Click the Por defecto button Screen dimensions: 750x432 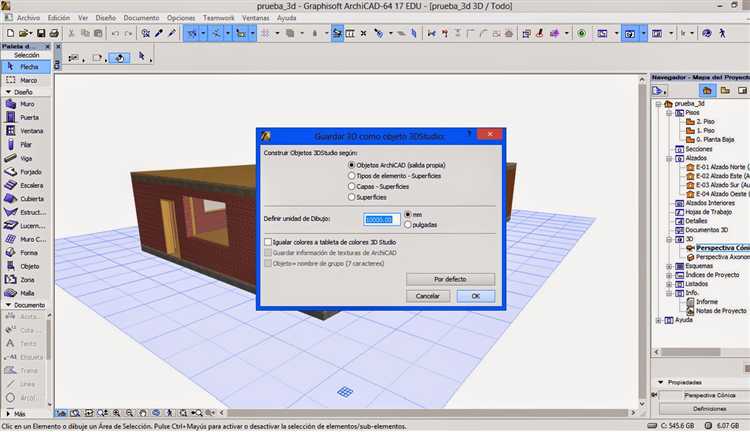(450, 279)
